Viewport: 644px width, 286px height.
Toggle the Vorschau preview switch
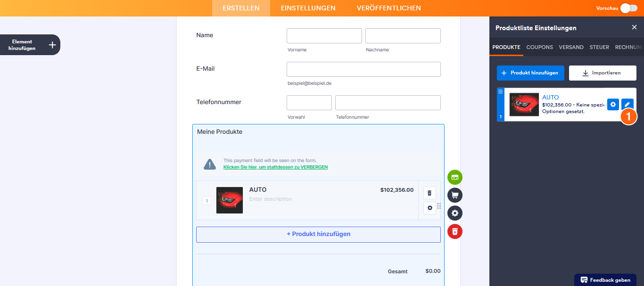tap(629, 8)
